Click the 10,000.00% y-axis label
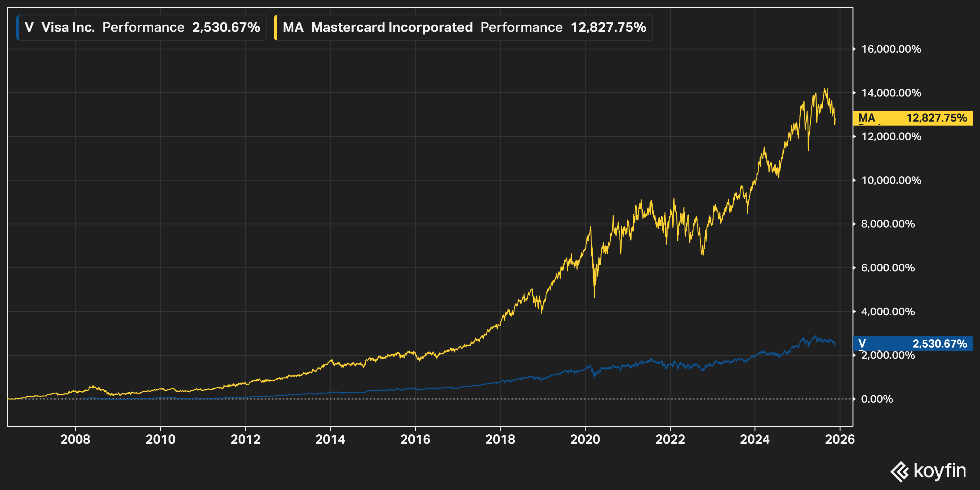This screenshot has height=490, width=980. tap(891, 180)
